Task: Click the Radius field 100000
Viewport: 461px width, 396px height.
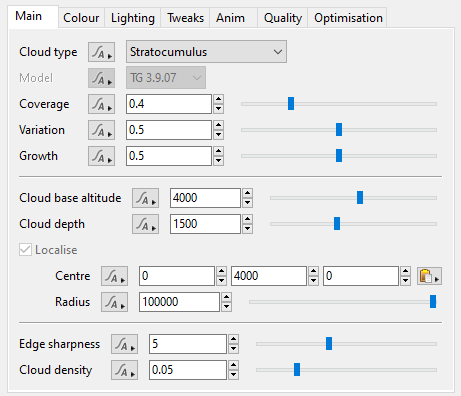Action: tap(179, 302)
